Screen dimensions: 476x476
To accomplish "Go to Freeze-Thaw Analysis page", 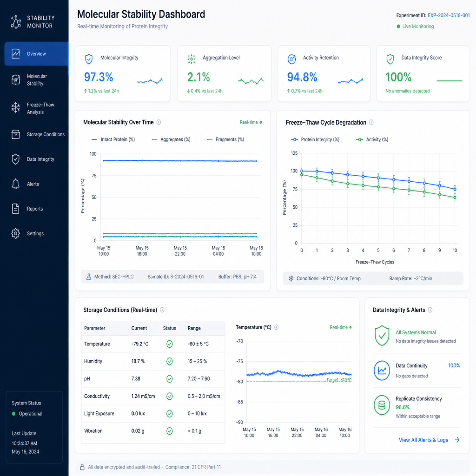I will pyautogui.click(x=36, y=108).
